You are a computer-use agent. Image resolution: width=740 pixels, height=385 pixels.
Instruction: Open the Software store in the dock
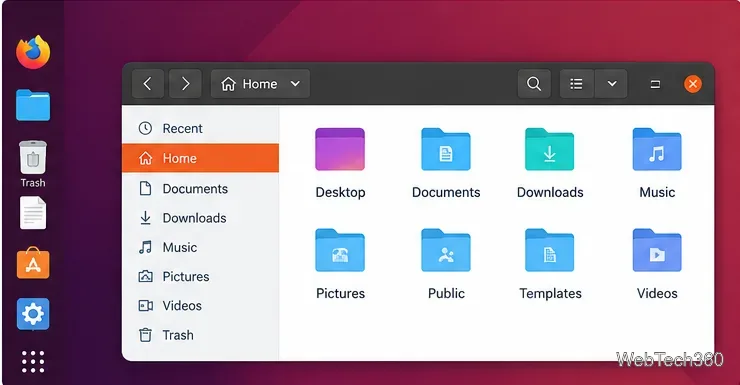33,263
